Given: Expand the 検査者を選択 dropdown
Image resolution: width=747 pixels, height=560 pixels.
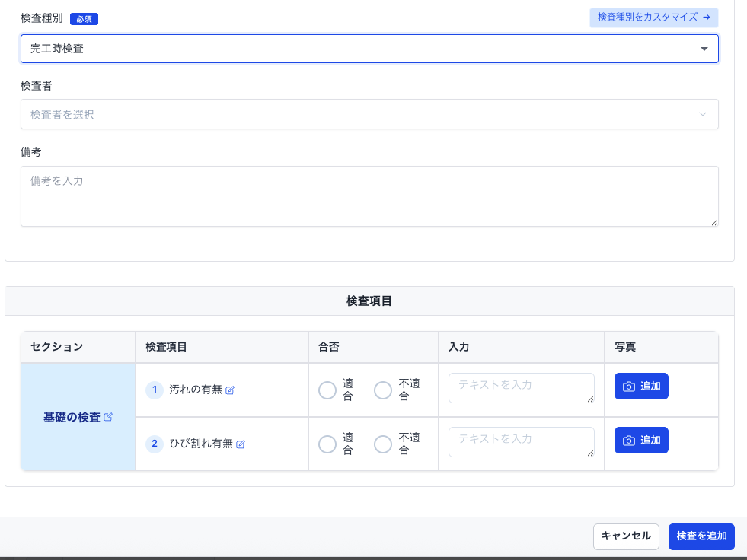Looking at the screenshot, I should click(358, 114).
